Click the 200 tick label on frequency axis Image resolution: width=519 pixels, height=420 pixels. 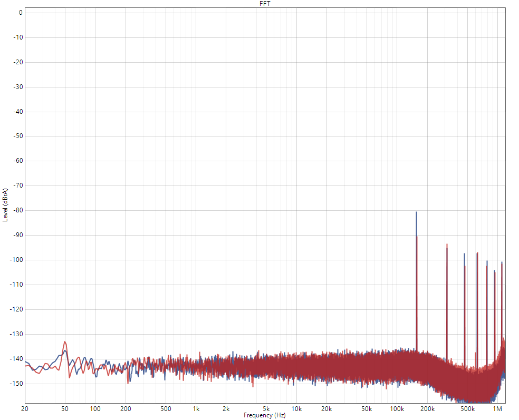126,409
